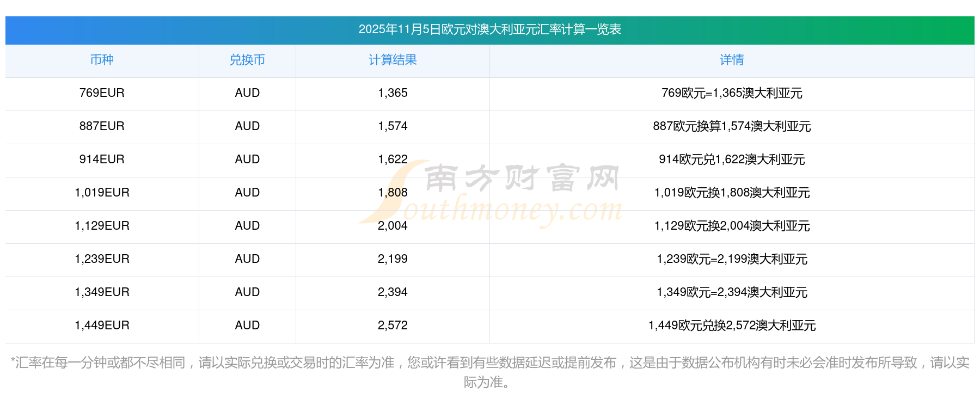Screen dimensions: 980x399
Task: Click the 币种 column header
Action: 102,60
